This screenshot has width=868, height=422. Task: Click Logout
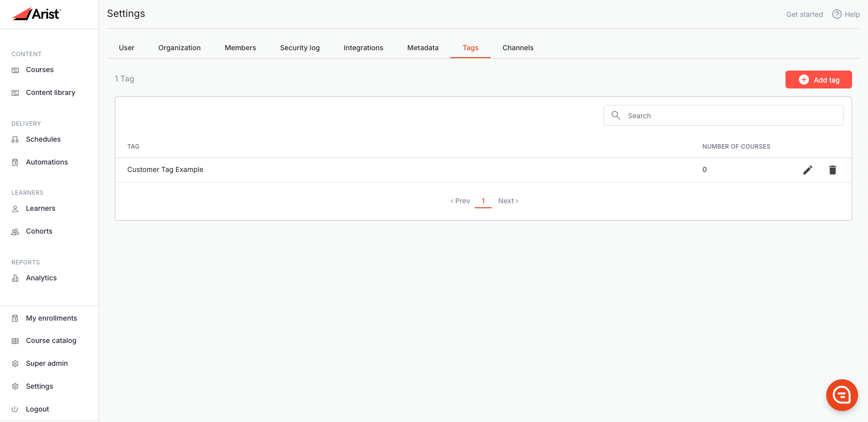pos(37,409)
